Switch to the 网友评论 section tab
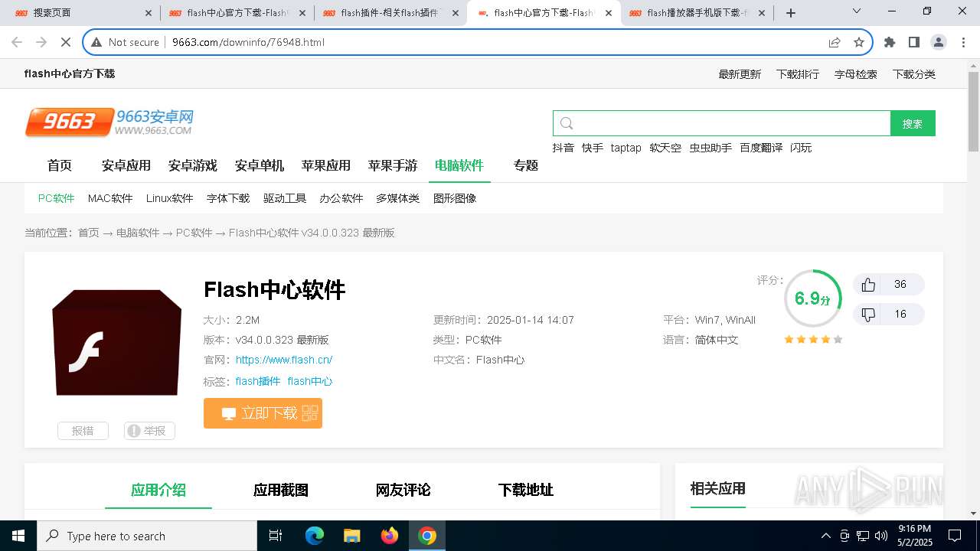This screenshot has height=551, width=980. coord(403,490)
